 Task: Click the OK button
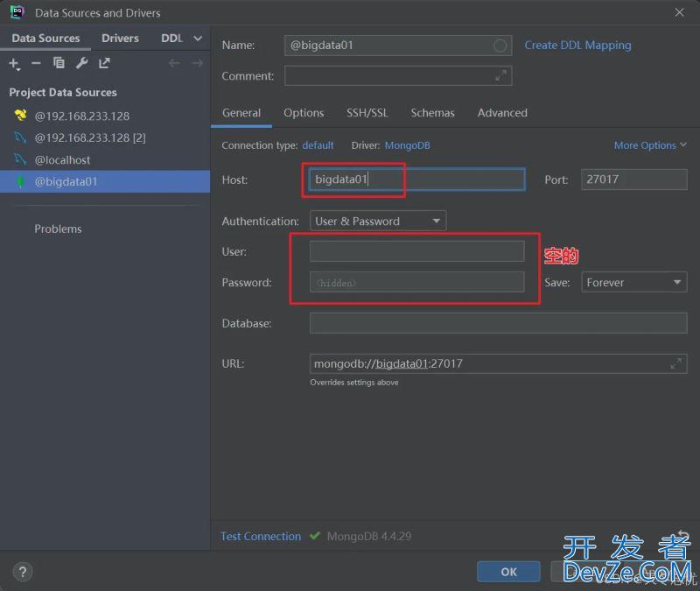point(508,572)
